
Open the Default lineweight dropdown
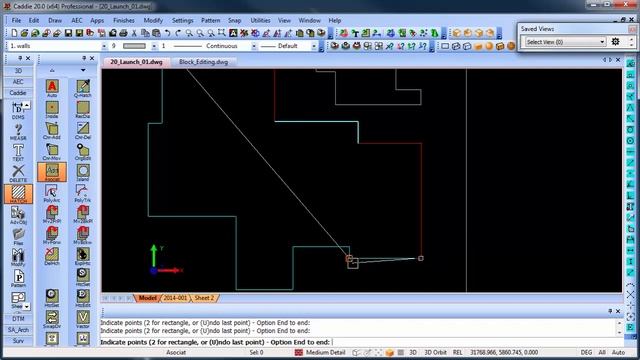coord(313,46)
